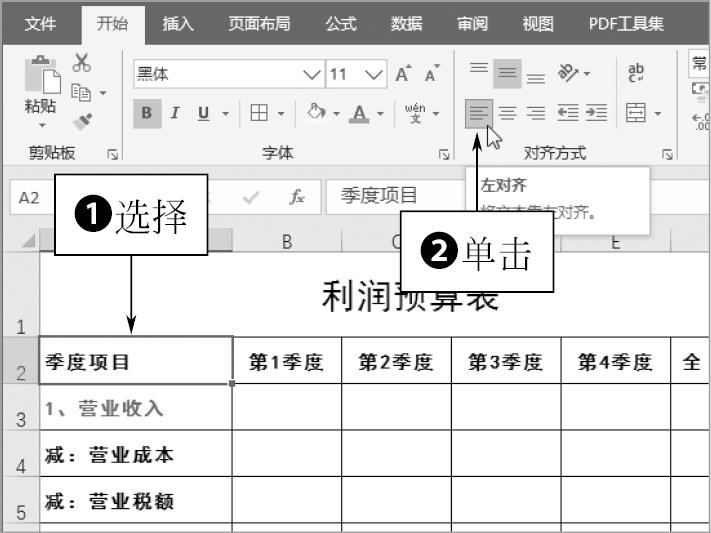
Task: Click the Cut scissors icon
Action: point(82,63)
